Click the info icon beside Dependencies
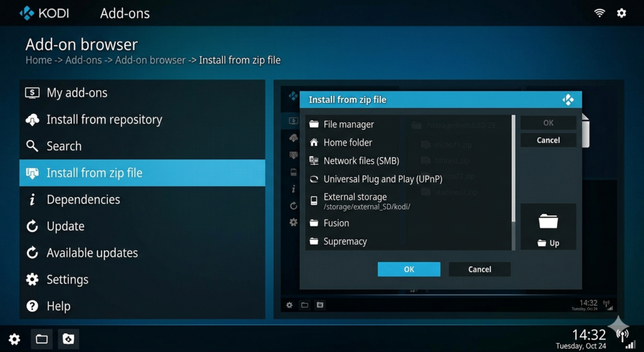 click(32, 200)
